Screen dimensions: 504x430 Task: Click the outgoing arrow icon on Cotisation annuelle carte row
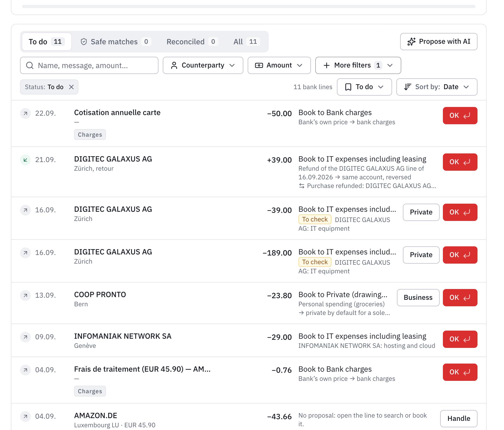pyautogui.click(x=25, y=113)
